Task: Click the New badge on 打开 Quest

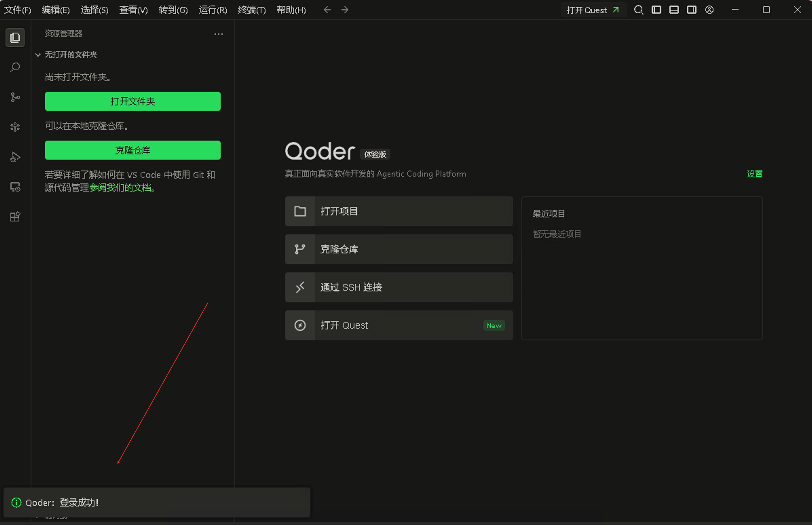Action: [x=494, y=326]
